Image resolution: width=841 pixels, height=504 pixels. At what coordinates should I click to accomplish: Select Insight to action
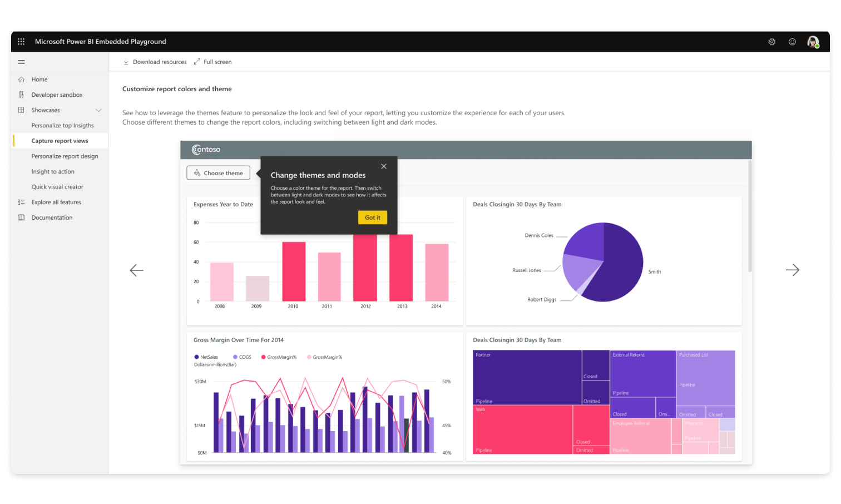click(53, 172)
